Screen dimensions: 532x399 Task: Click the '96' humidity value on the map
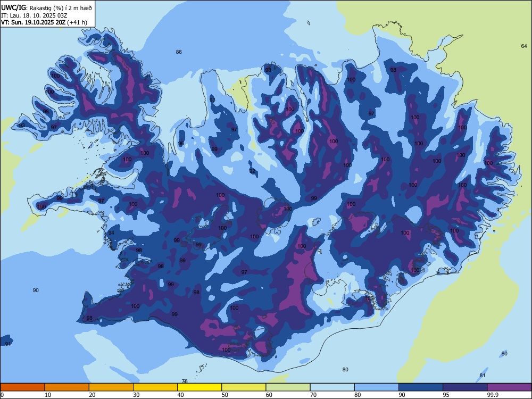pos(181,144)
